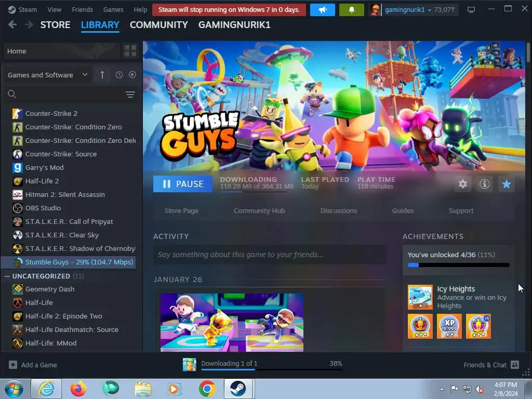Select Hitman 2: Silent Assassin in library
532x399 pixels.
65,194
